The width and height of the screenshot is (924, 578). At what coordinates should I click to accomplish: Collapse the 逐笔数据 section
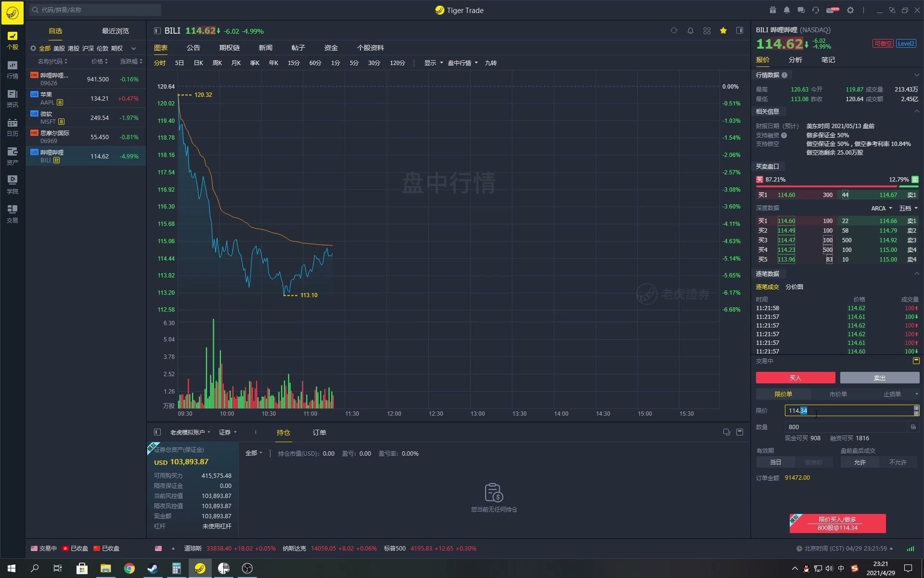(916, 274)
